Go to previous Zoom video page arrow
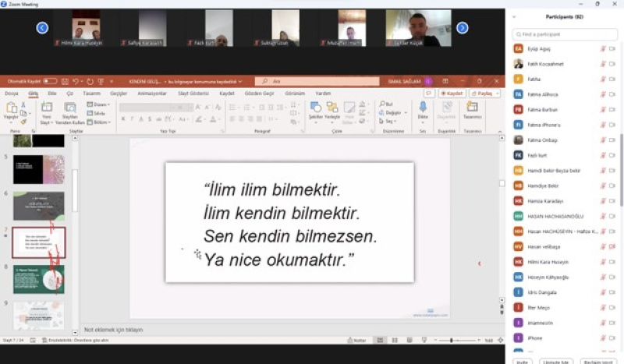Image resolution: width=624 pixels, height=364 pixels. pos(42,28)
